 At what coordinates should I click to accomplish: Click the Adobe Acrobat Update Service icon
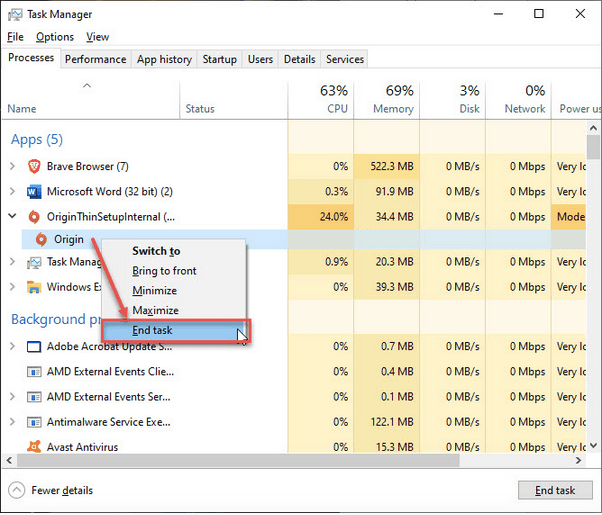34,346
